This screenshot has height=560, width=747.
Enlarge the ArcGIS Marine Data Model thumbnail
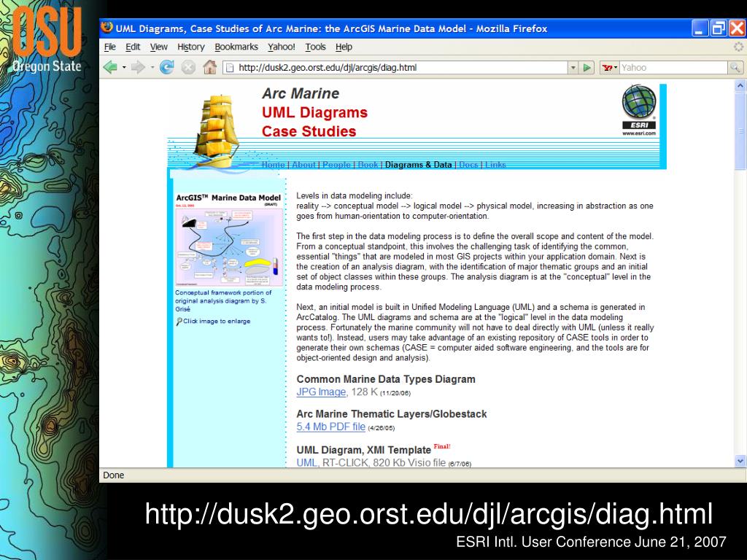coord(229,241)
